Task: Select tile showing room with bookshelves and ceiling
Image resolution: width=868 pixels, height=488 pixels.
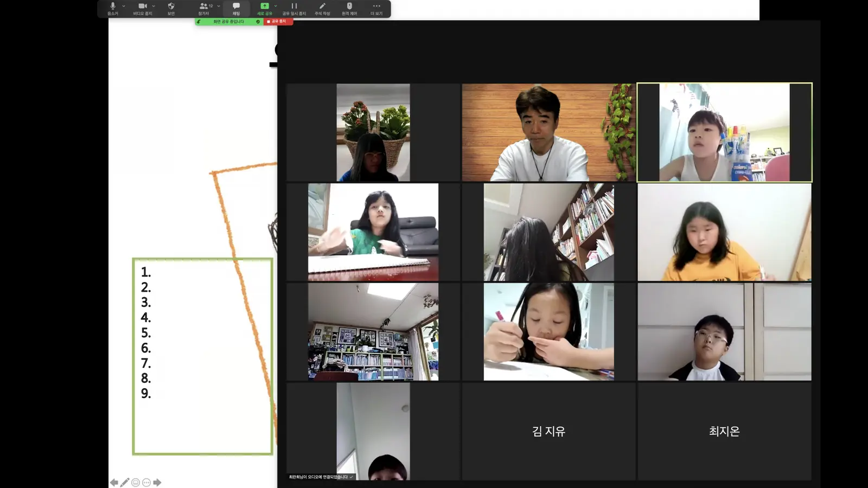Action: (x=373, y=332)
